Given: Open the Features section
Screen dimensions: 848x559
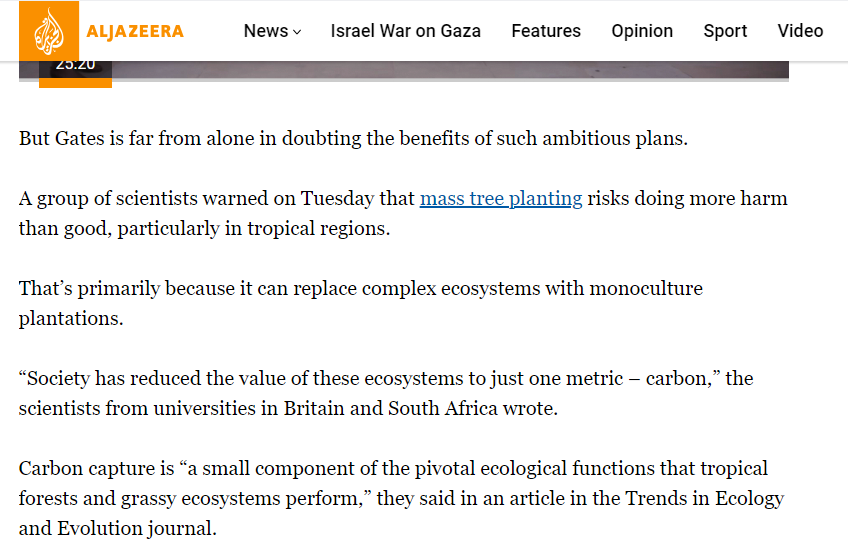Looking at the screenshot, I should (546, 31).
